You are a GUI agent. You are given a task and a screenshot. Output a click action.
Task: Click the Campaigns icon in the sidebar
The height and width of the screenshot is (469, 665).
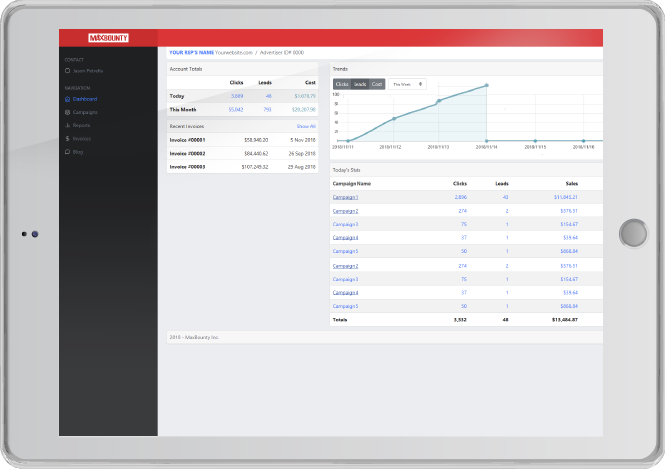(x=66, y=112)
